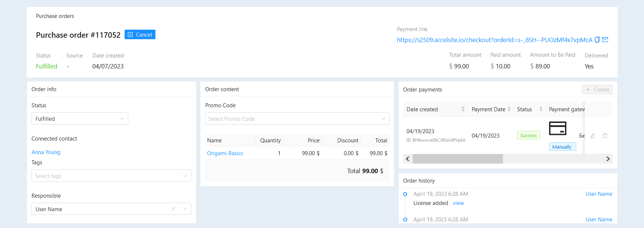Create a new order payment
The width and height of the screenshot is (644, 228).
[597, 89]
